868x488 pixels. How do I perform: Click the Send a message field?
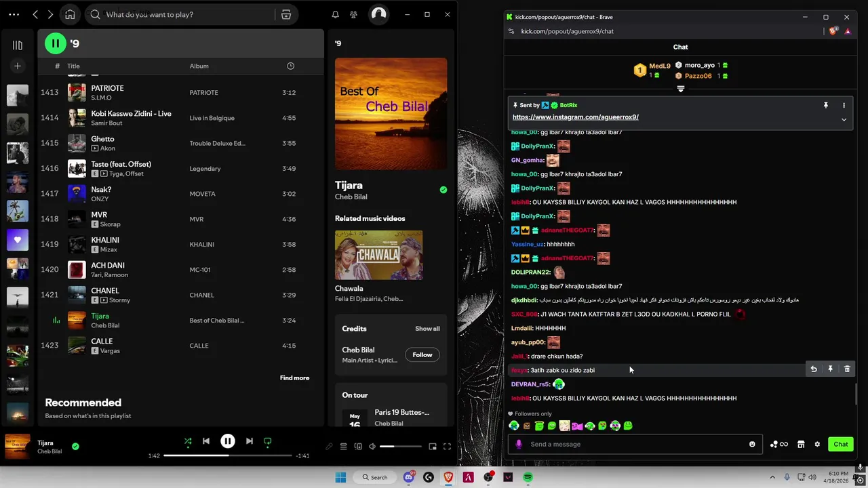[635, 444]
